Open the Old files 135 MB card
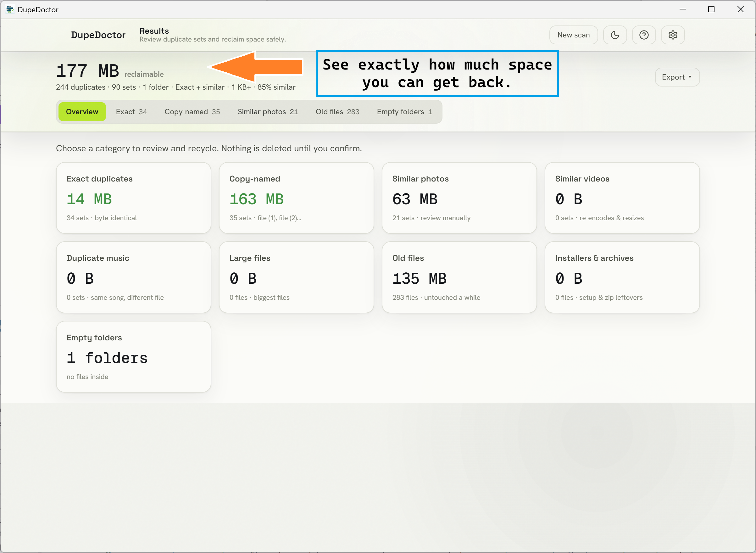This screenshot has width=756, height=553. click(x=459, y=277)
